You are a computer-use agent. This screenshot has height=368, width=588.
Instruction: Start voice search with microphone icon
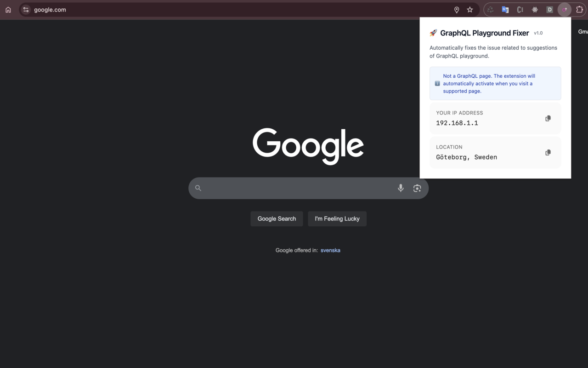(401, 188)
